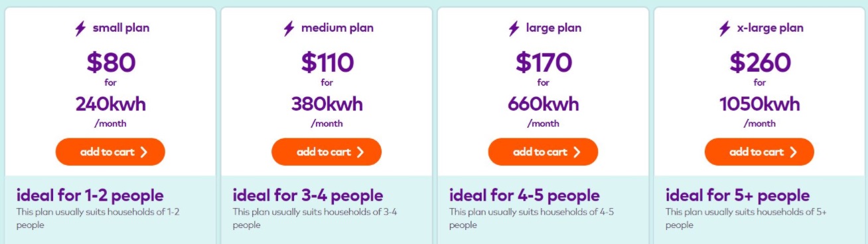Click the lightning bolt icon beside x-large plan
This screenshot has height=244, width=868.
pos(725,29)
